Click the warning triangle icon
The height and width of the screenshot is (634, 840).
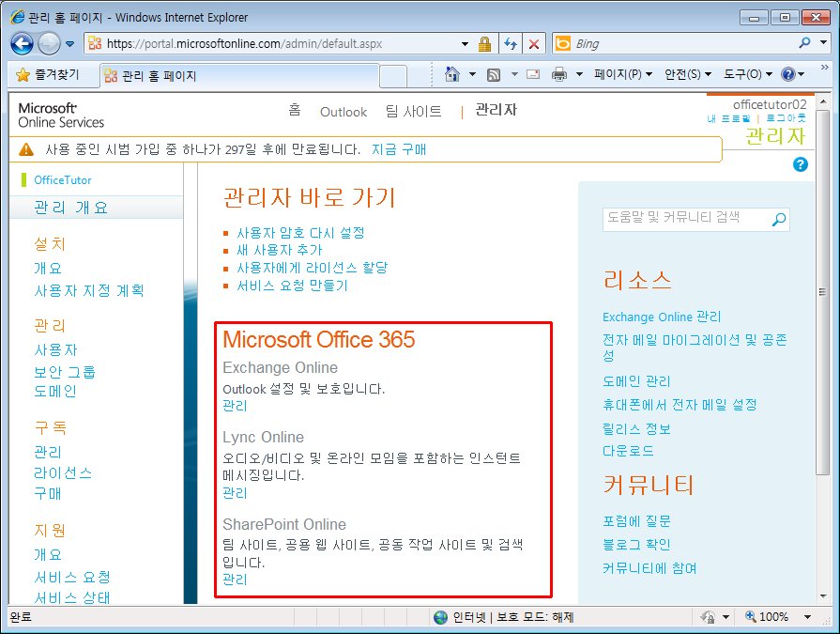pyautogui.click(x=25, y=149)
